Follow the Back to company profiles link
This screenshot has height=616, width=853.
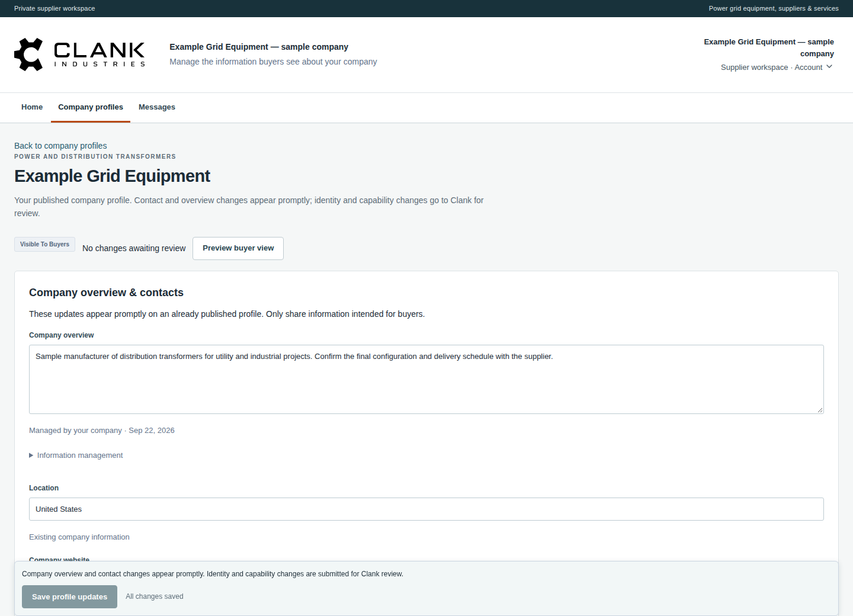(x=60, y=146)
